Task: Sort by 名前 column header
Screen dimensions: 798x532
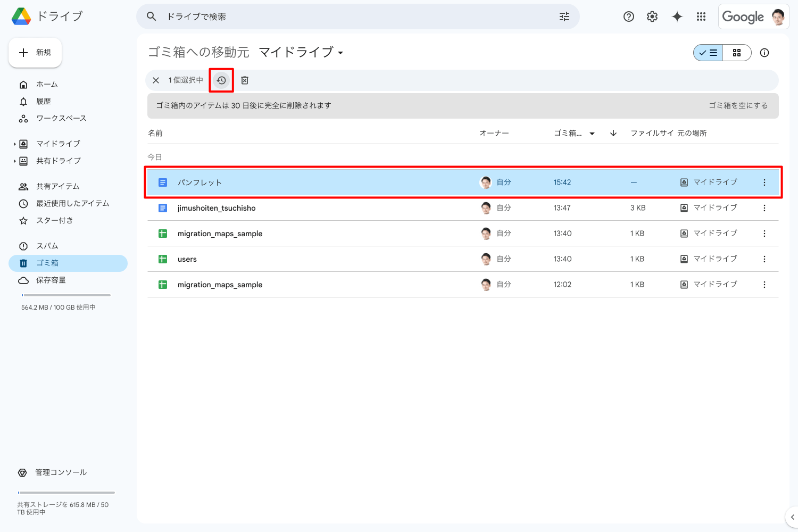Action: pyautogui.click(x=155, y=133)
